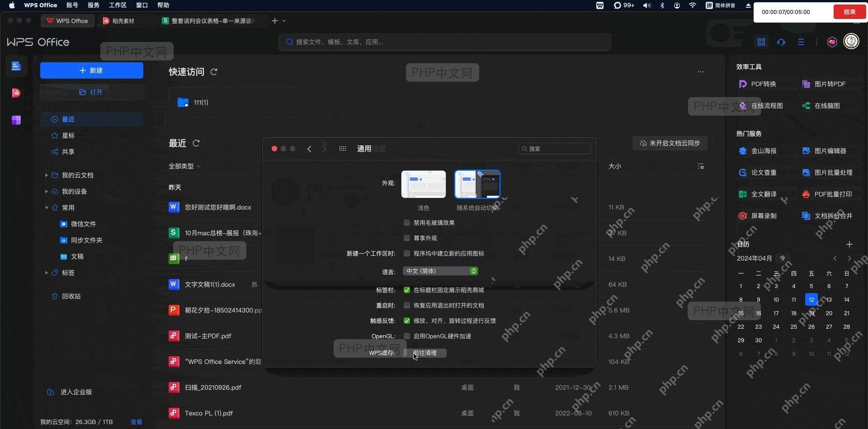The height and width of the screenshot is (429, 868).
Task: Click the 新建 button
Action: click(x=91, y=70)
